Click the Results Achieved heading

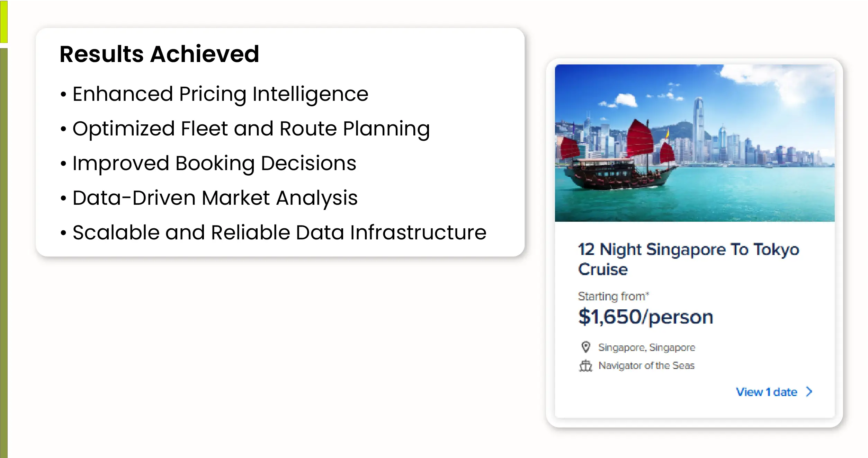click(x=159, y=54)
